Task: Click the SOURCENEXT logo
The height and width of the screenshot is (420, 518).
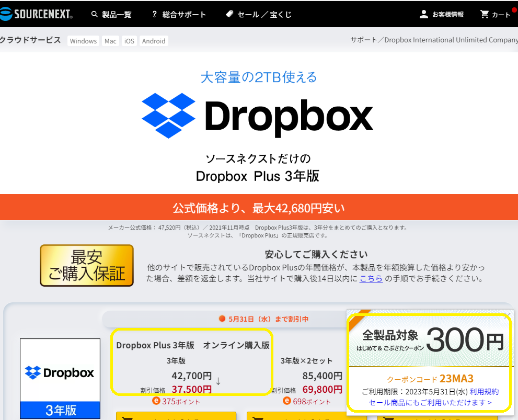Action: [36, 14]
